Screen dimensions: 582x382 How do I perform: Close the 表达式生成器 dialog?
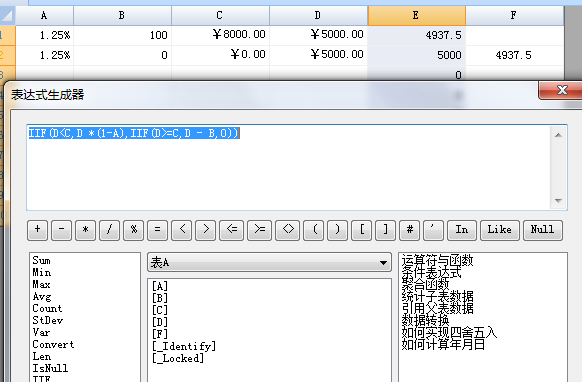coord(561,90)
